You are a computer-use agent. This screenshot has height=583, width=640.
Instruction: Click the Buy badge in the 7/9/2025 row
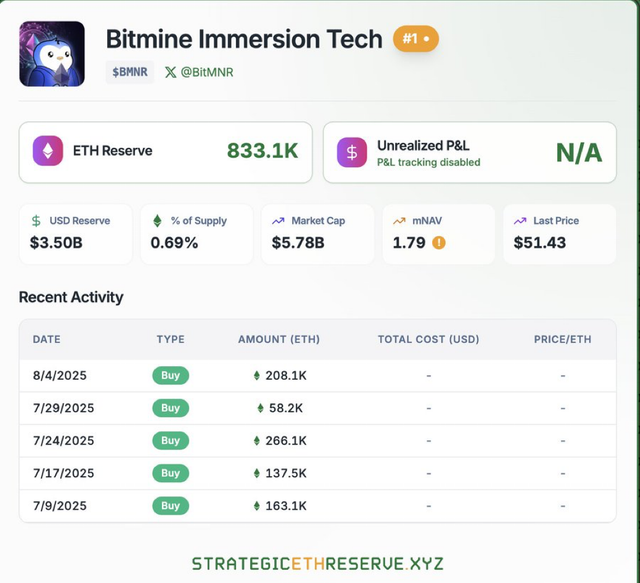[171, 506]
